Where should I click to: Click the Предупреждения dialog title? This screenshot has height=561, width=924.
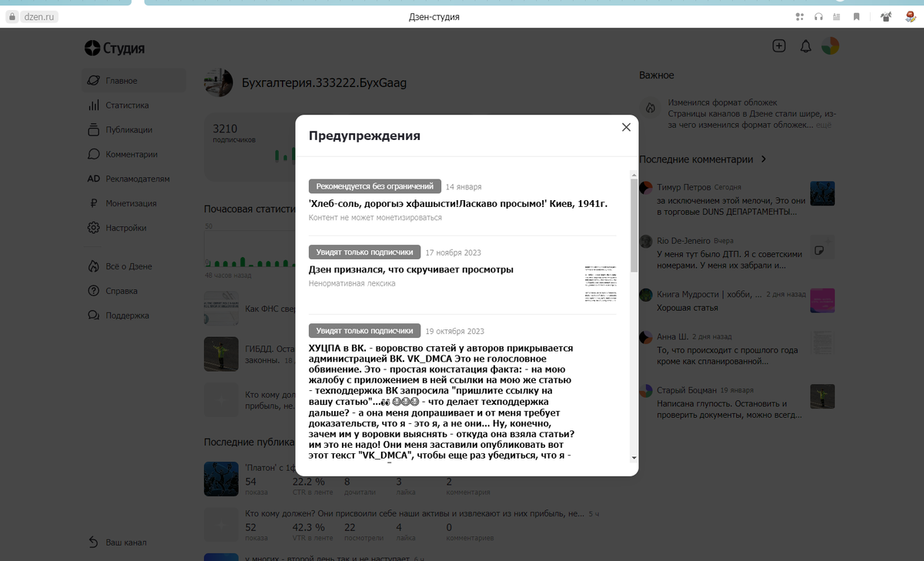pos(364,136)
